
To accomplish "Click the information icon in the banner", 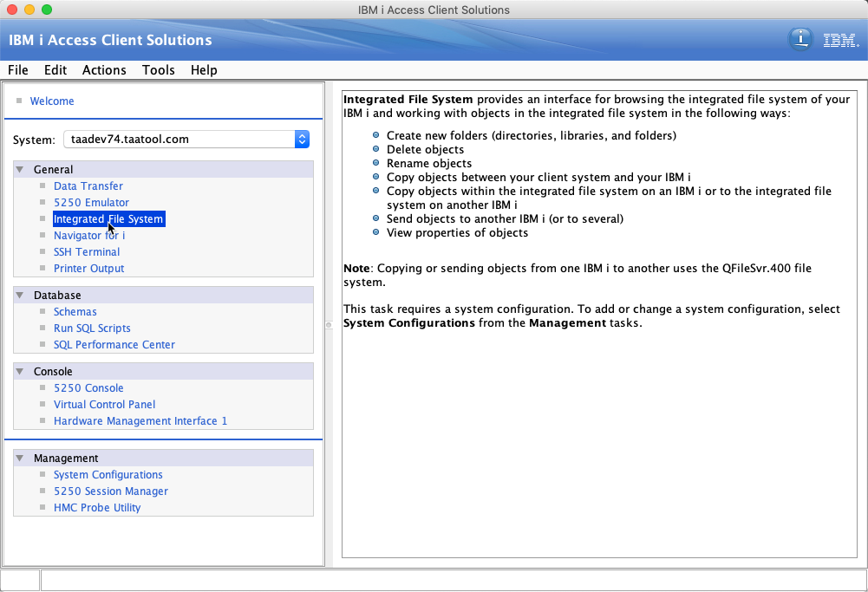I will pos(800,39).
